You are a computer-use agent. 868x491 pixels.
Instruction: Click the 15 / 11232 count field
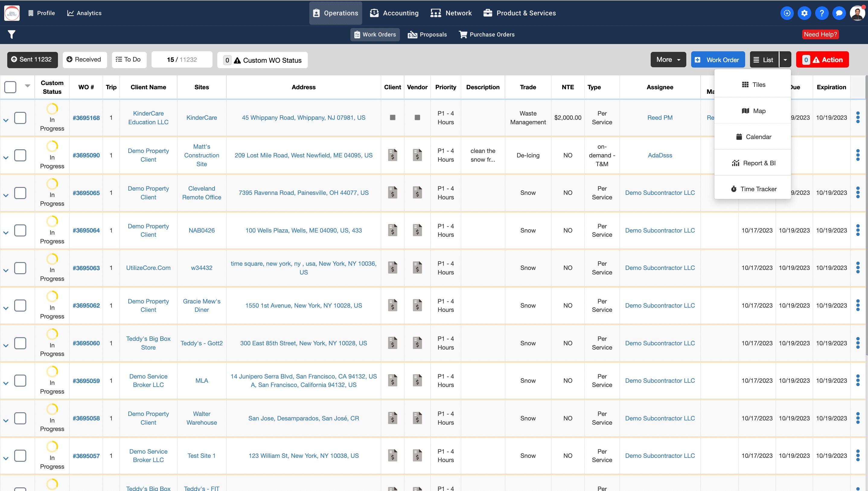click(x=181, y=60)
